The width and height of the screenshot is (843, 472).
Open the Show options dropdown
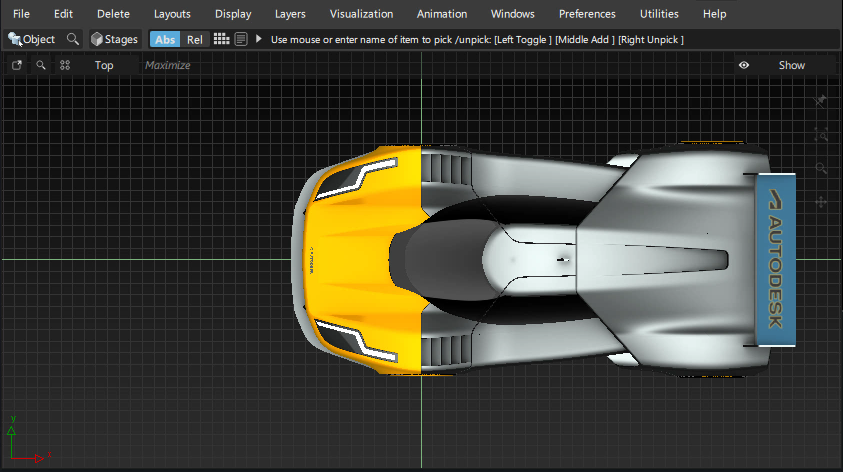(x=791, y=65)
